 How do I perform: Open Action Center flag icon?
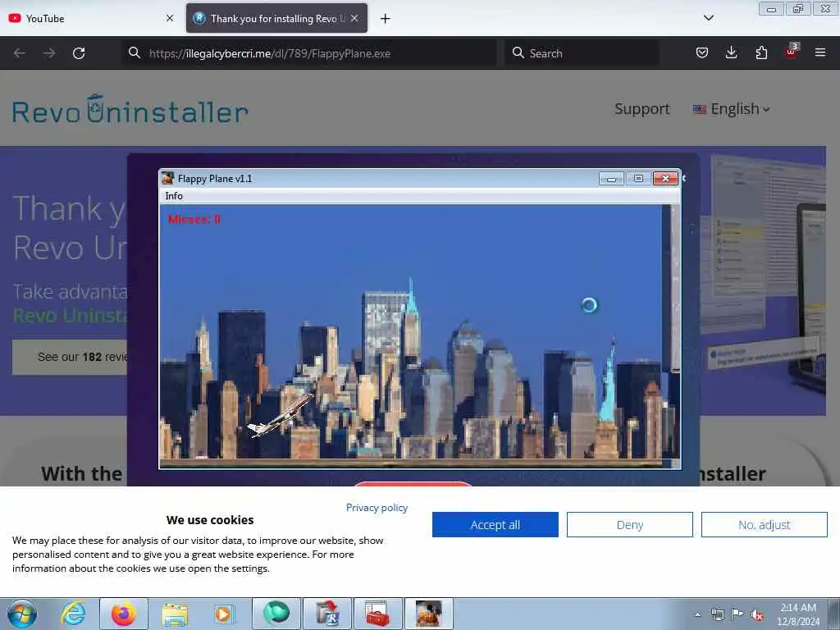[737, 614]
